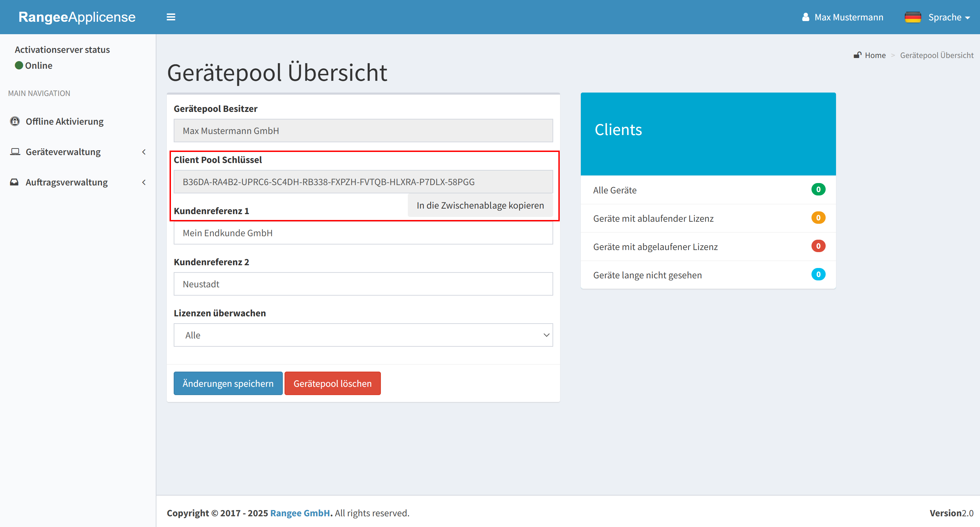Copy the pool key with In die Zwischenablage kopieren
The image size is (980, 527).
[480, 205]
